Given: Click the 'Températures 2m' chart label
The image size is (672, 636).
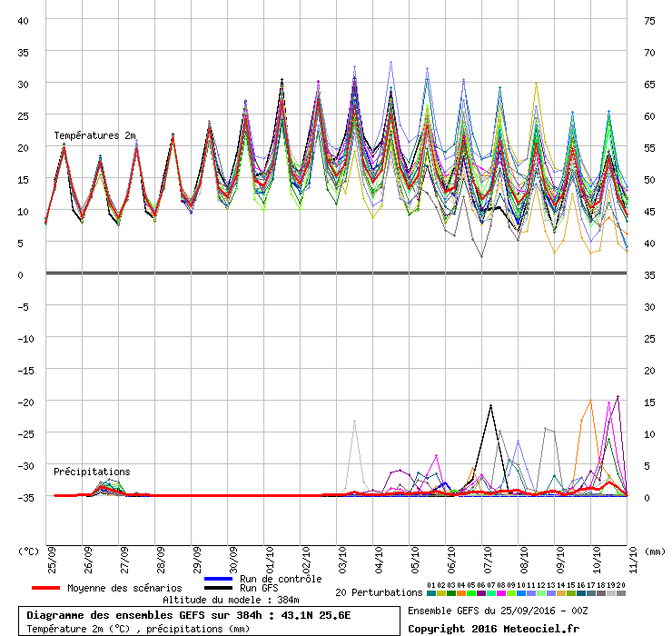Looking at the screenshot, I should click(94, 135).
